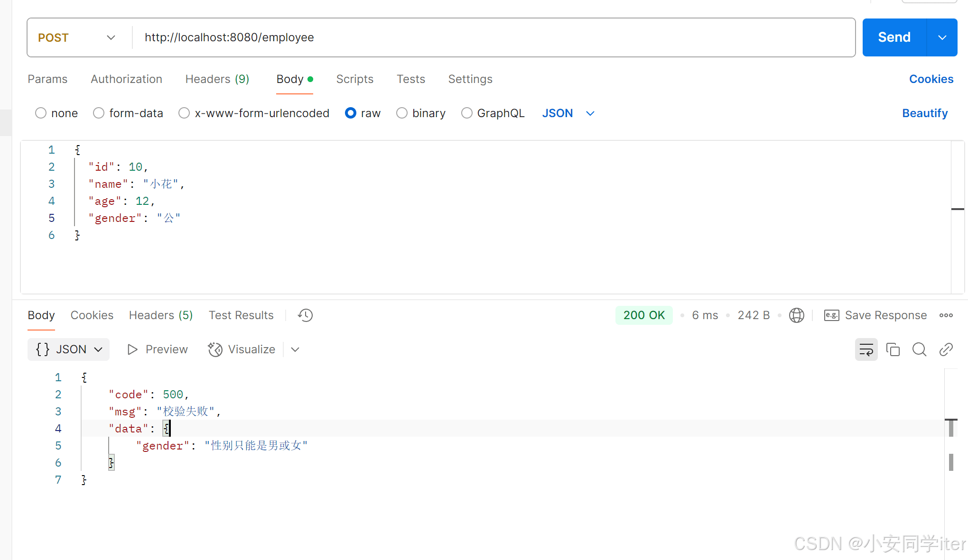Click the 200 OK status badge
The height and width of the screenshot is (560, 968).
coord(644,315)
